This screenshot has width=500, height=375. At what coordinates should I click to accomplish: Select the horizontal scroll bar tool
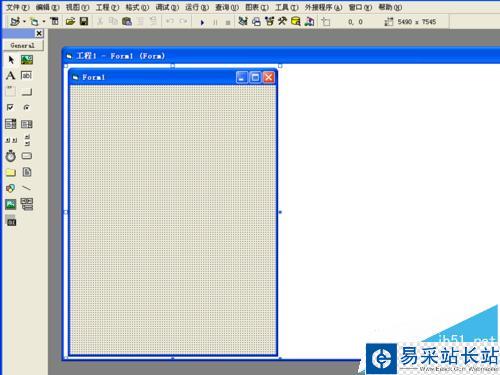(11, 140)
